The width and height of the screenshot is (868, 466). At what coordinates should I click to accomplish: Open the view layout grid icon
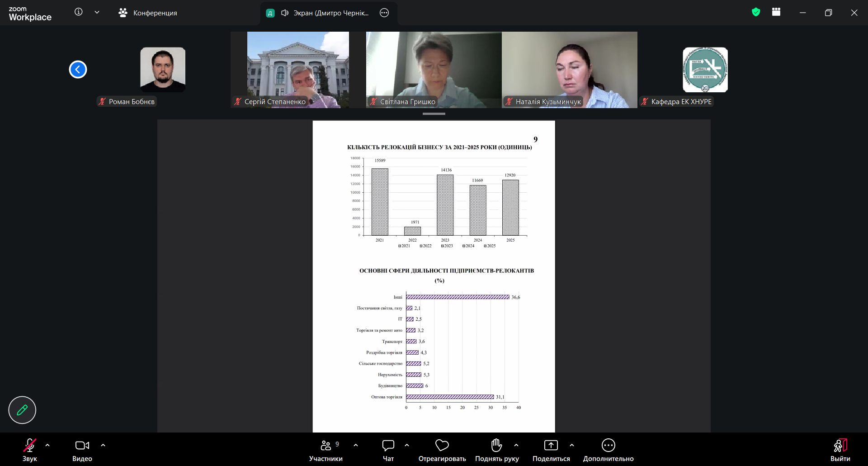776,12
